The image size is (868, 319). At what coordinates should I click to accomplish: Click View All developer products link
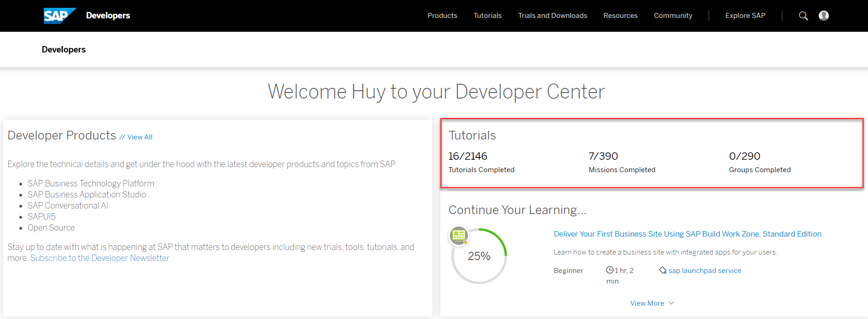click(140, 137)
